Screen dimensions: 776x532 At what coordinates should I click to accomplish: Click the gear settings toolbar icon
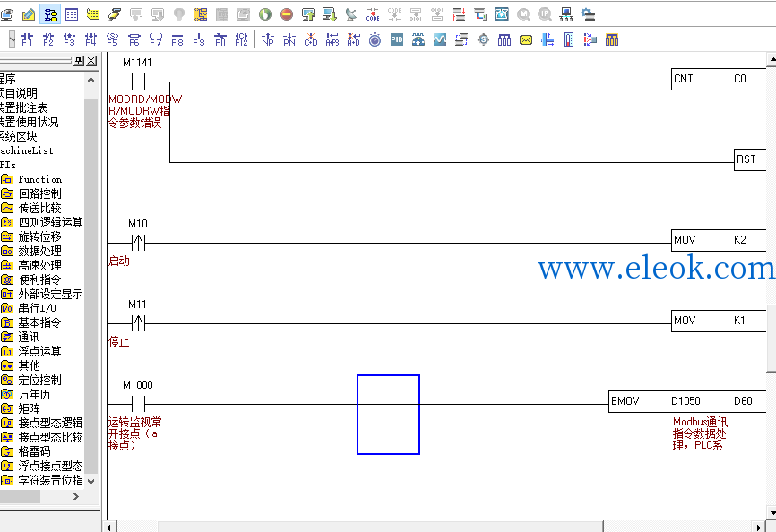[x=588, y=14]
